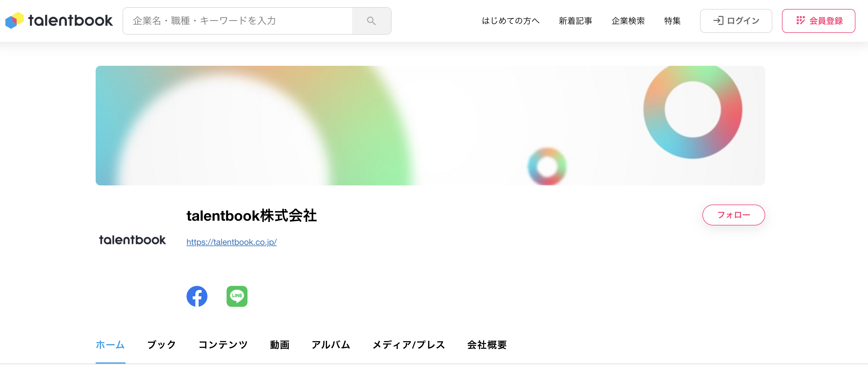This screenshot has height=372, width=868.
Task: Open はじめての方へ menu item
Action: [x=510, y=21]
